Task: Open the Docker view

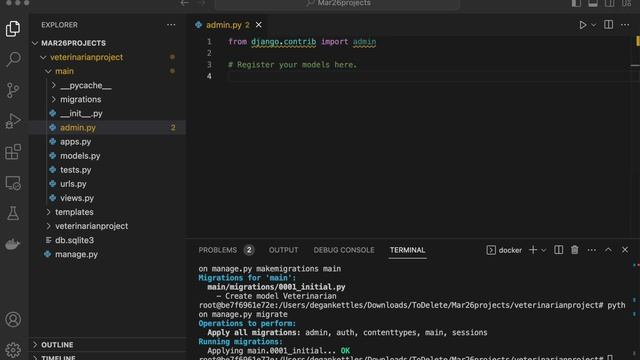Action: click(13, 244)
